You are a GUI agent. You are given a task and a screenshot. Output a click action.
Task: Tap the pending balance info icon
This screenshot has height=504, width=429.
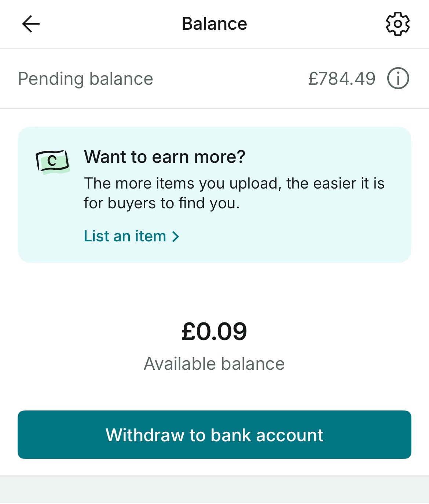pyautogui.click(x=398, y=78)
